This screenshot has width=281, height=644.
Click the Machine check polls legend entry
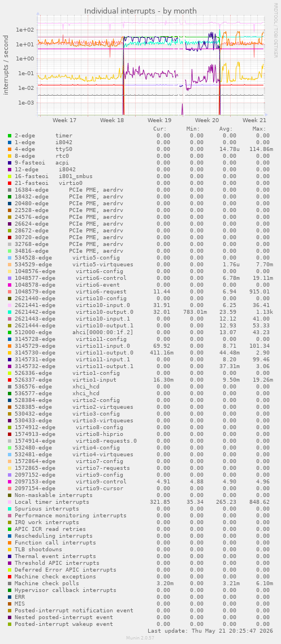(47, 583)
